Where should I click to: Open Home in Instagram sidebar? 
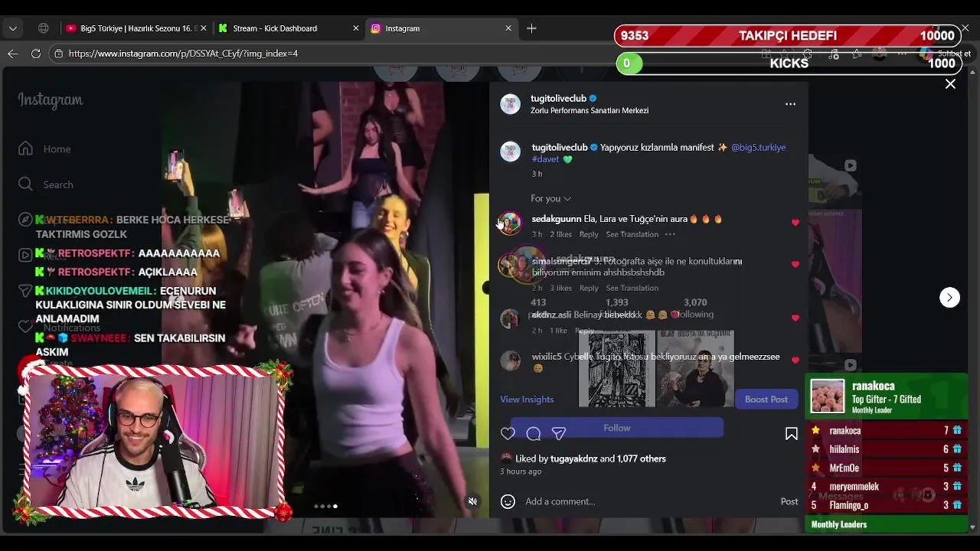click(57, 149)
